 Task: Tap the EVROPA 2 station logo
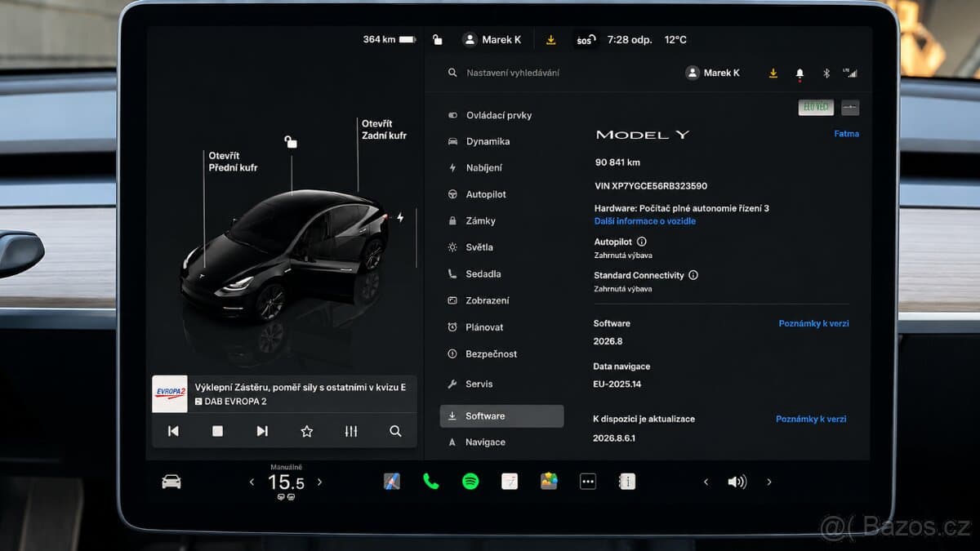click(170, 394)
